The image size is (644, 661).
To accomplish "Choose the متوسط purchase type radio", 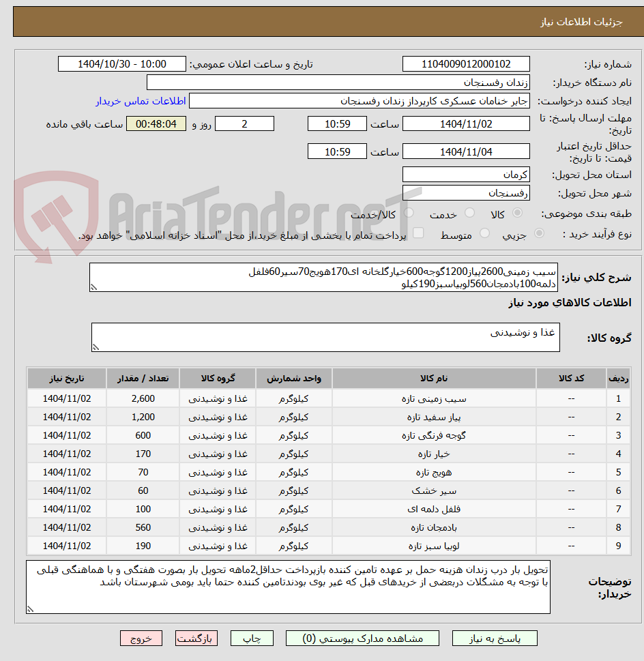I will tap(484, 233).
